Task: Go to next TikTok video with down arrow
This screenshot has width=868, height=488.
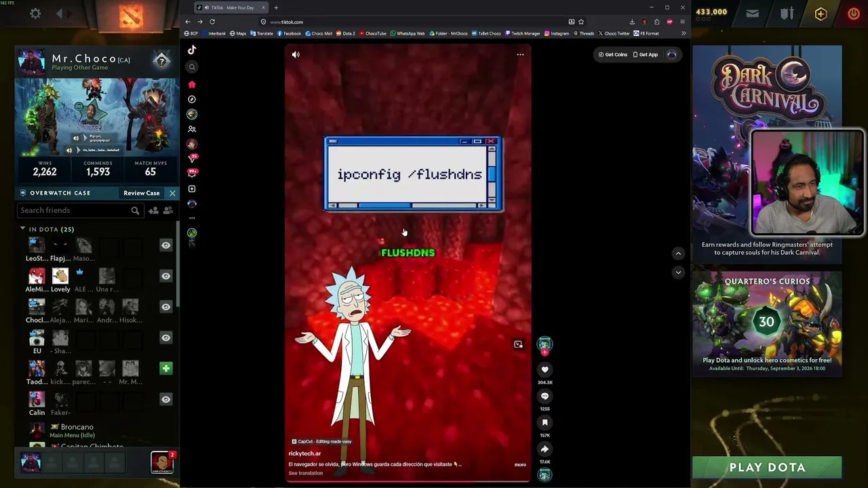Action: point(678,272)
